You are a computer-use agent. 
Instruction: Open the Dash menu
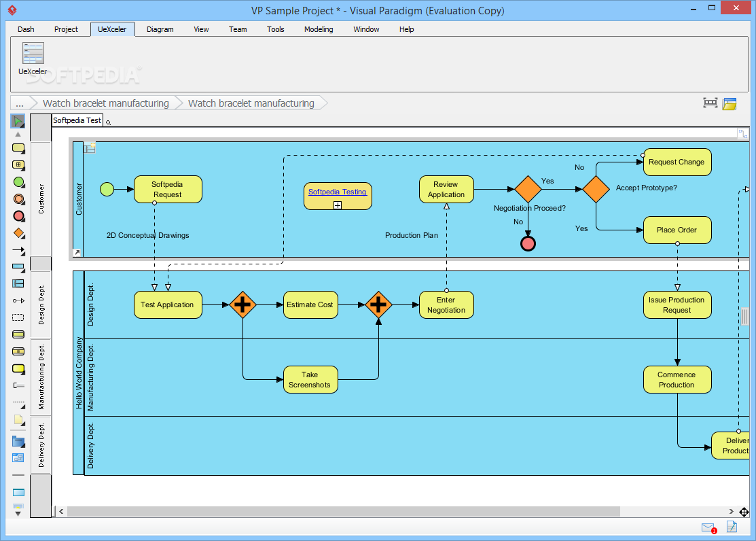pyautogui.click(x=26, y=29)
